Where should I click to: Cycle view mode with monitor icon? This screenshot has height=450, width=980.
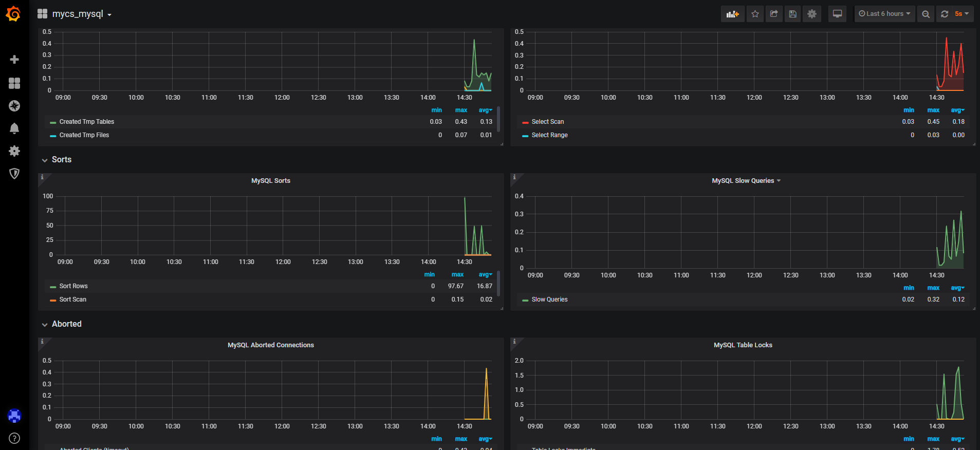(x=837, y=14)
